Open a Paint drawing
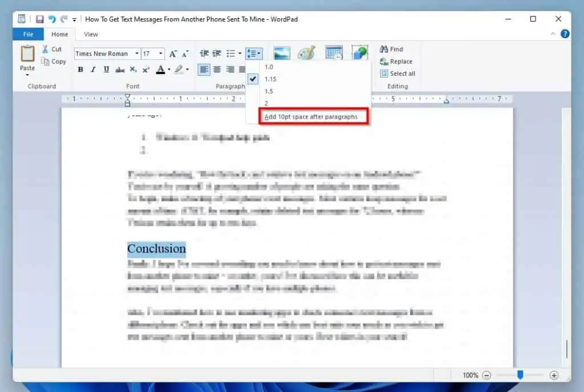 [x=307, y=53]
